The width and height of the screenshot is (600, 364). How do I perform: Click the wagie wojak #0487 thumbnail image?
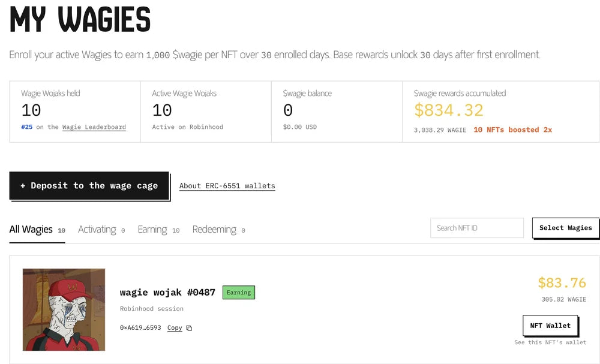point(64,309)
